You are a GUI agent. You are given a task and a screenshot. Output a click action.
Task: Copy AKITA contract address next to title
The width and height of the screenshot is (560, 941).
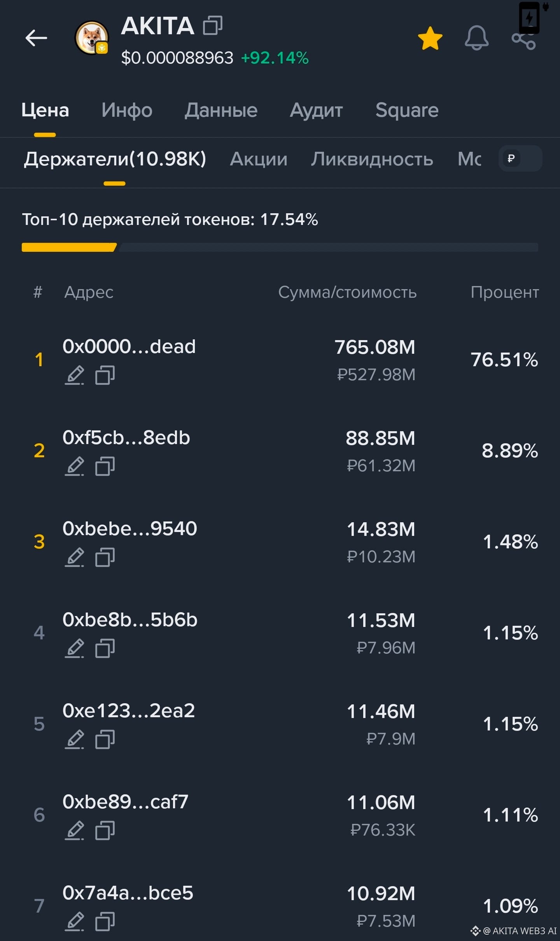(213, 25)
